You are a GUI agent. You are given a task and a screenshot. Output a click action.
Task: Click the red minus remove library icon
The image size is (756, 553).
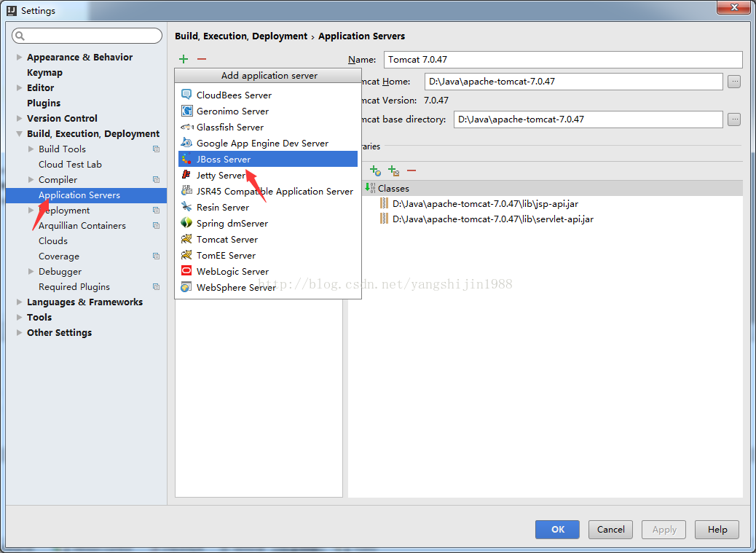412,170
